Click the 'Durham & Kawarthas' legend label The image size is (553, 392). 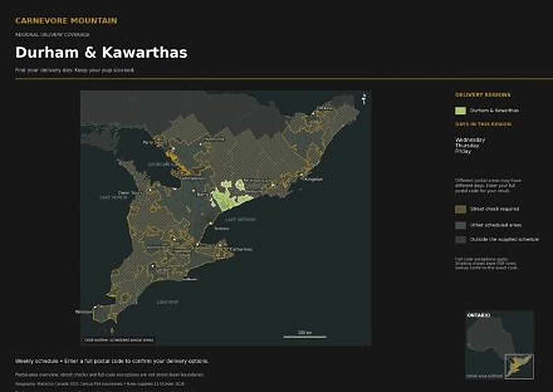[495, 111]
